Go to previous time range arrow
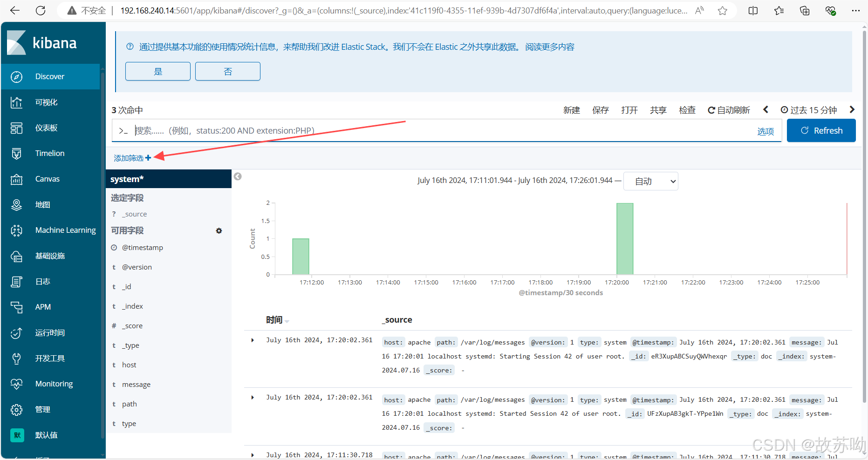 (x=765, y=110)
